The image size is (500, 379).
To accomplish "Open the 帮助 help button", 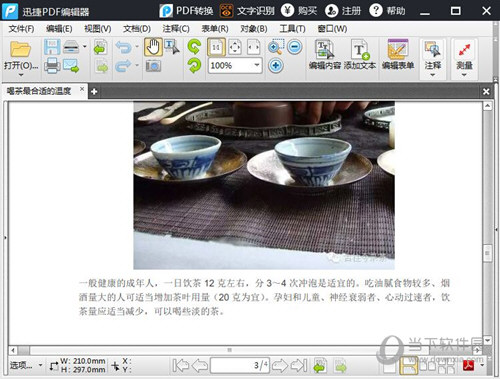I will [387, 11].
